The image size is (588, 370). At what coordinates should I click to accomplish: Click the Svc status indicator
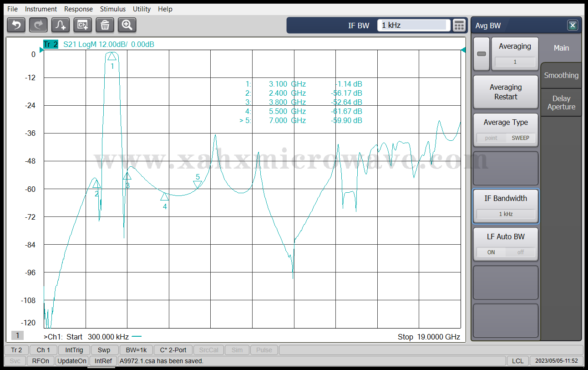15,361
